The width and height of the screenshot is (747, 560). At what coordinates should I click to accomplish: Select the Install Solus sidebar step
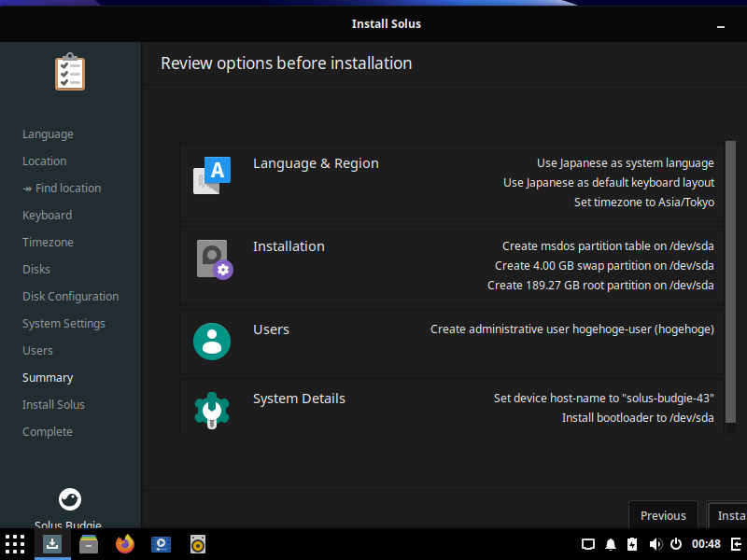click(x=53, y=405)
